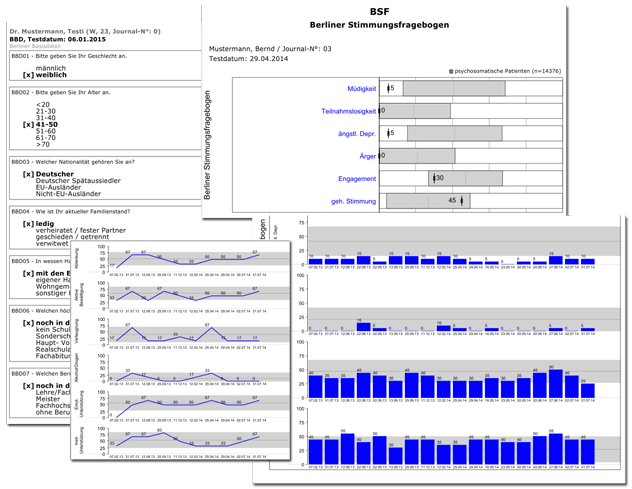Open the 'ängstl. Depr.' scale link
632x489 pixels.
coord(355,132)
